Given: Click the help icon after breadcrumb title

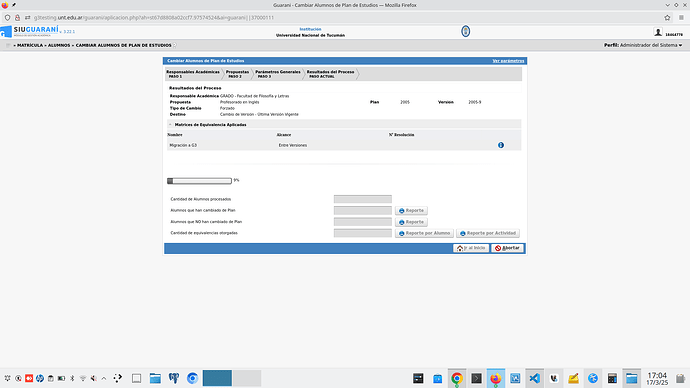Looking at the screenshot, I should [x=175, y=45].
